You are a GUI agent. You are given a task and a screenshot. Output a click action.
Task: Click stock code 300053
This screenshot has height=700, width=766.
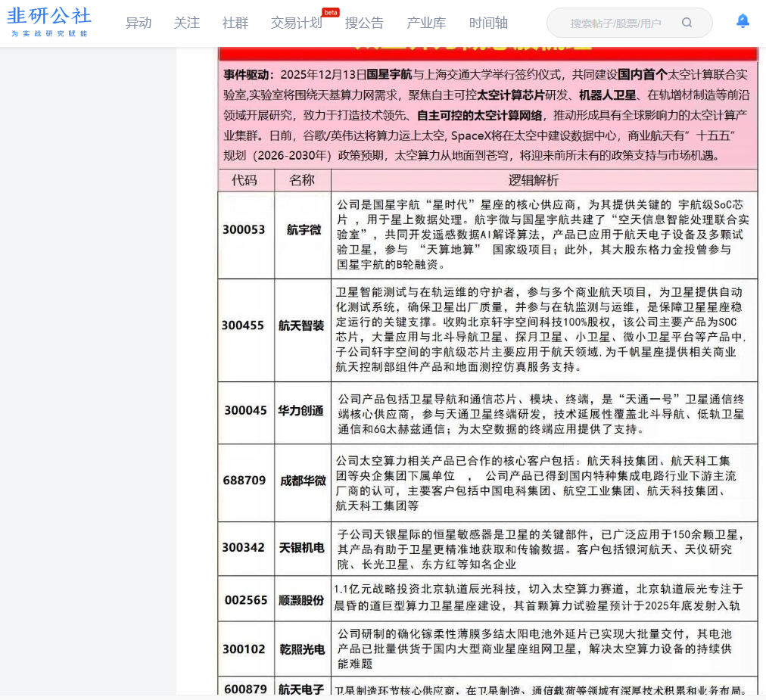tap(244, 229)
